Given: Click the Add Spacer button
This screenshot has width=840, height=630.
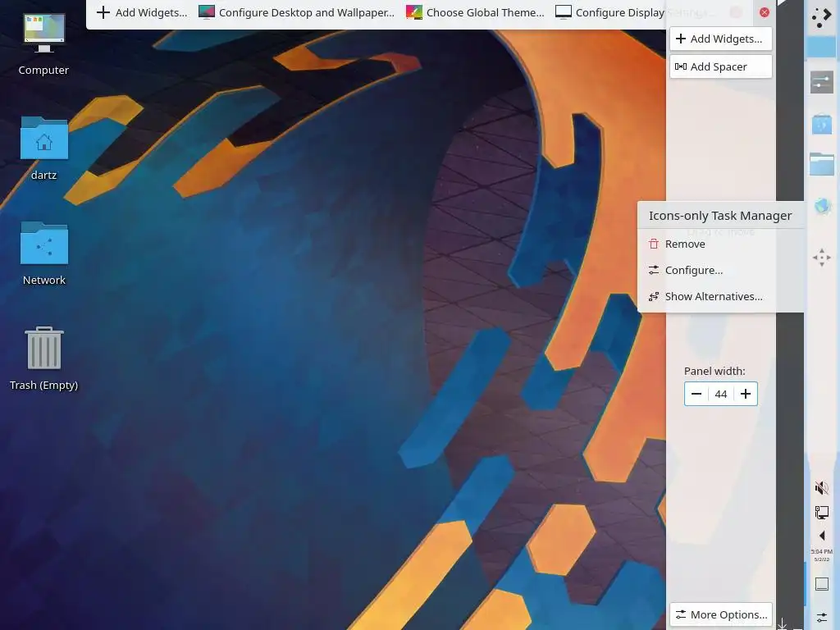Looking at the screenshot, I should coord(720,66).
